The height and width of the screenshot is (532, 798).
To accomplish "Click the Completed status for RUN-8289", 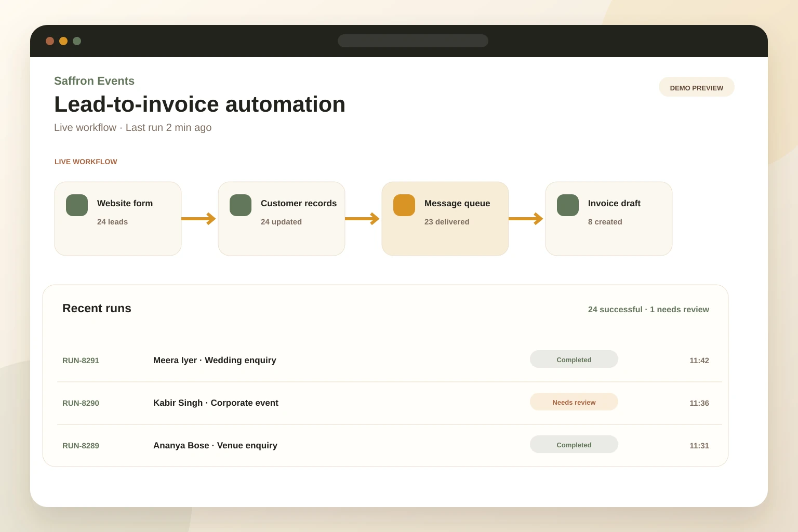I will coord(574,445).
